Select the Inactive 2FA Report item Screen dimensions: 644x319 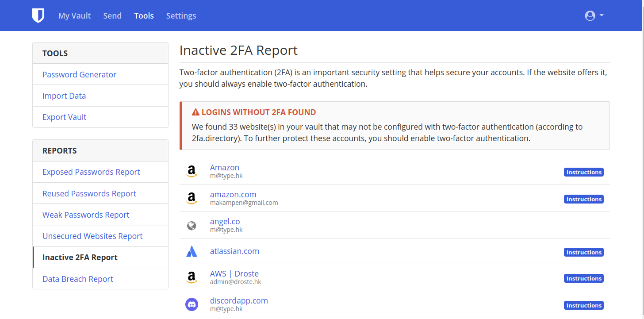point(100,257)
